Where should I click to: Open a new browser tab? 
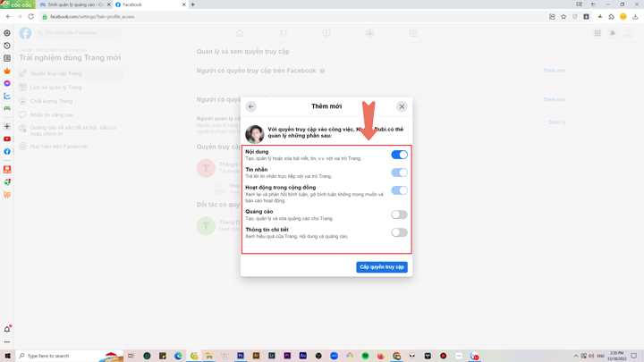tap(192, 4)
